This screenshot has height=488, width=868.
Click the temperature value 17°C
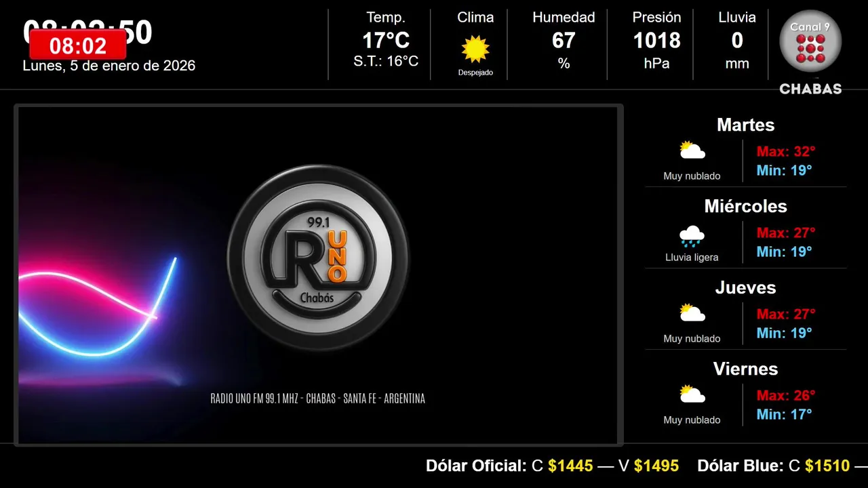click(x=386, y=41)
